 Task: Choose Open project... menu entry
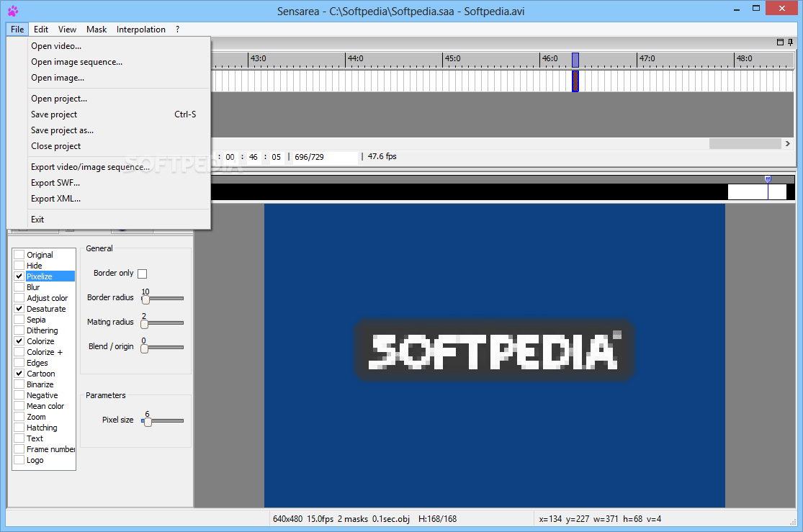tap(109, 99)
